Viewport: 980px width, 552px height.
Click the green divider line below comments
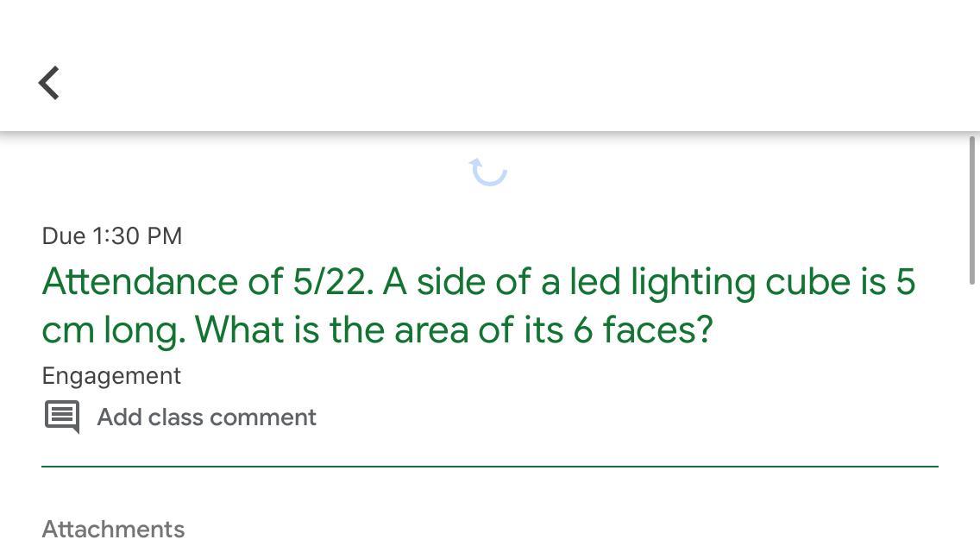point(489,467)
